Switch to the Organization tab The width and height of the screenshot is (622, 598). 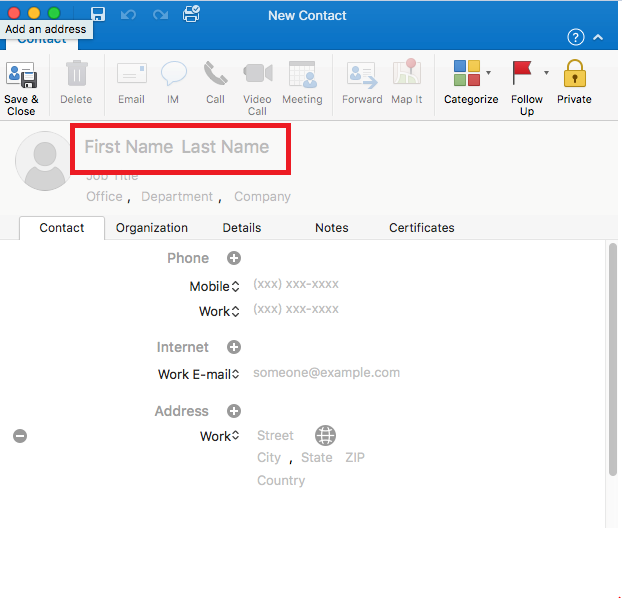(152, 228)
